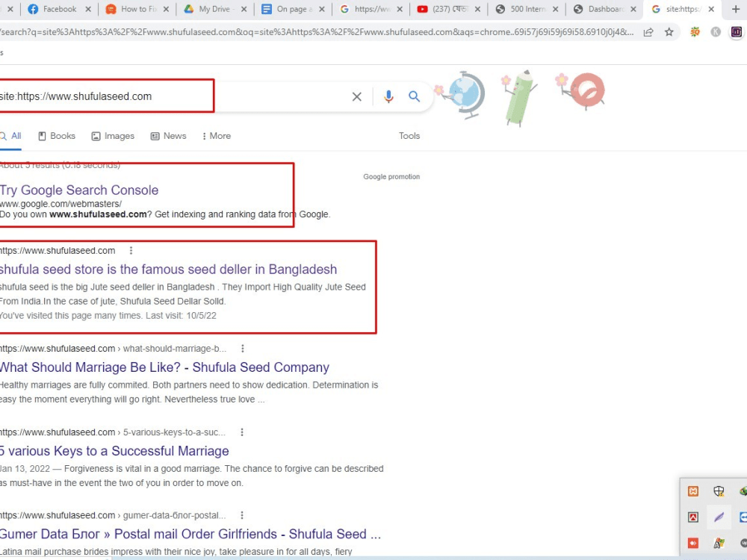Open Windows Security shield tray icon
The width and height of the screenshot is (747, 560).
pos(719,491)
